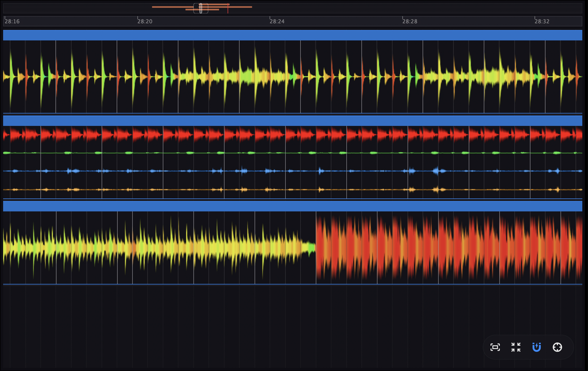Click the yellow-green waveform section of the bottom track

point(156,249)
